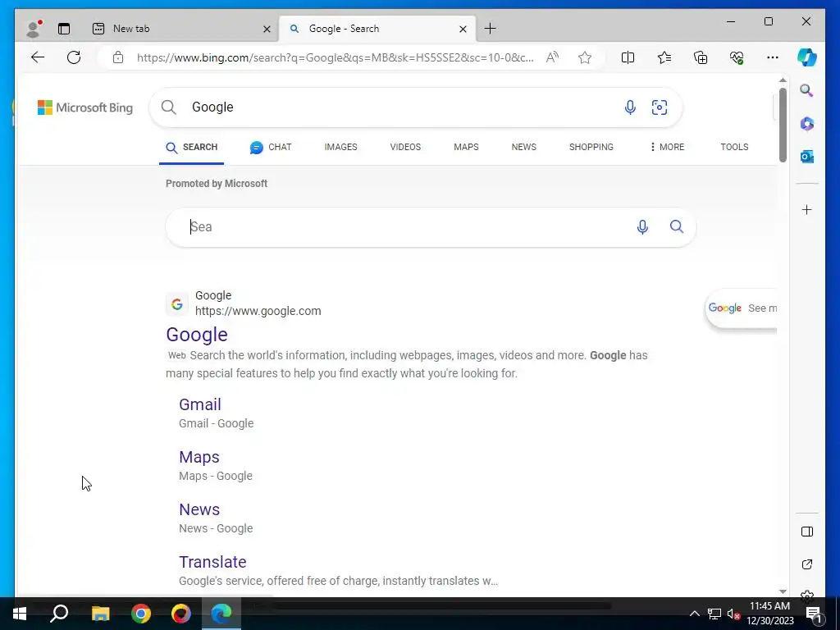Go back with the back arrow
This screenshot has height=630, width=840.
(x=38, y=57)
